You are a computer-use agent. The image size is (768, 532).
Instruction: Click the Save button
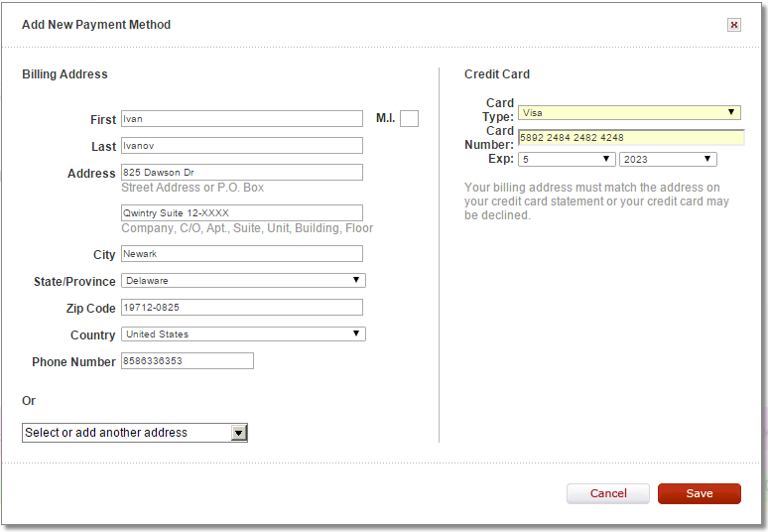point(699,493)
